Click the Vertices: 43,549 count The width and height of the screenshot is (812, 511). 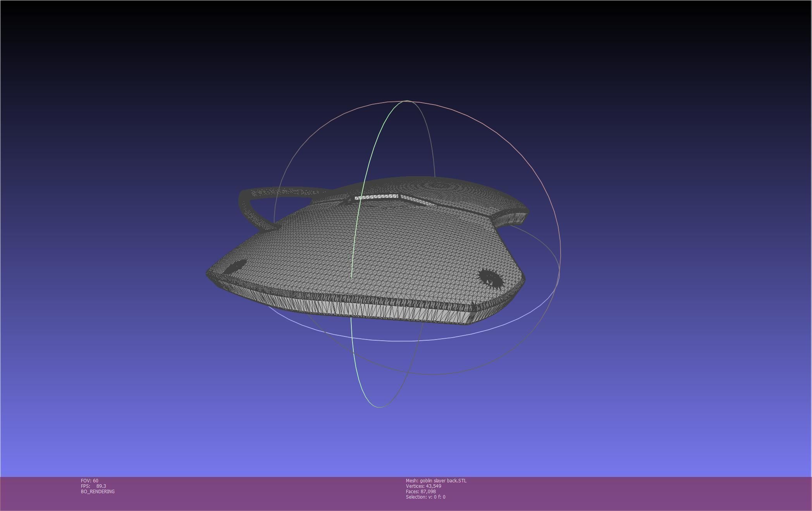click(423, 486)
